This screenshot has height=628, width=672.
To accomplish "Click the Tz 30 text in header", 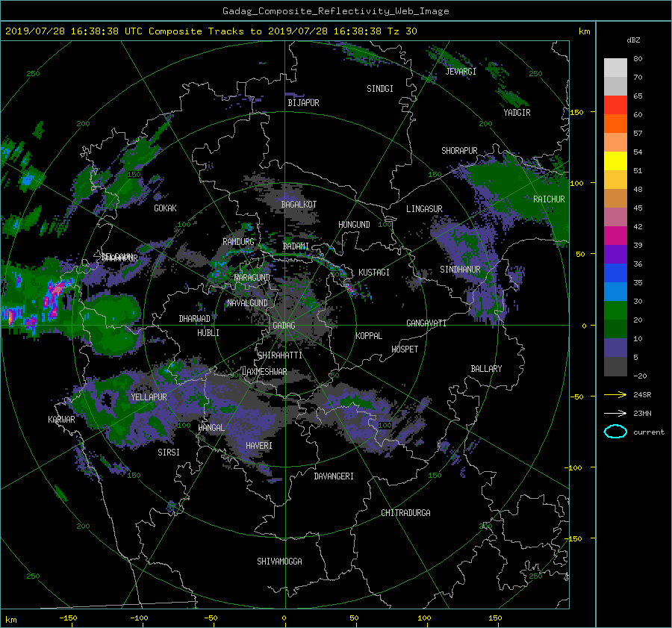I will click(x=402, y=31).
